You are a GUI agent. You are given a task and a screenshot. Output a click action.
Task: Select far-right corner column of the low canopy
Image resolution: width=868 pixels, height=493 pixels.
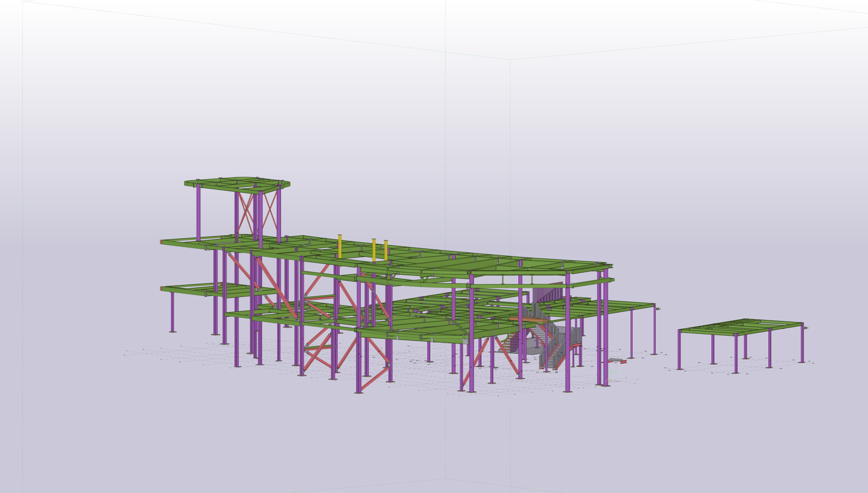pos(654,329)
